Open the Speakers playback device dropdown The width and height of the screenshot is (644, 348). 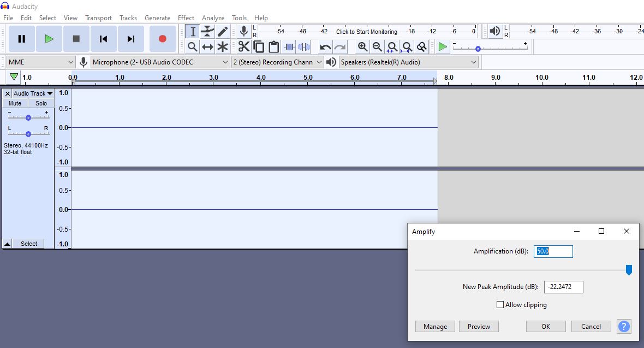click(409, 62)
